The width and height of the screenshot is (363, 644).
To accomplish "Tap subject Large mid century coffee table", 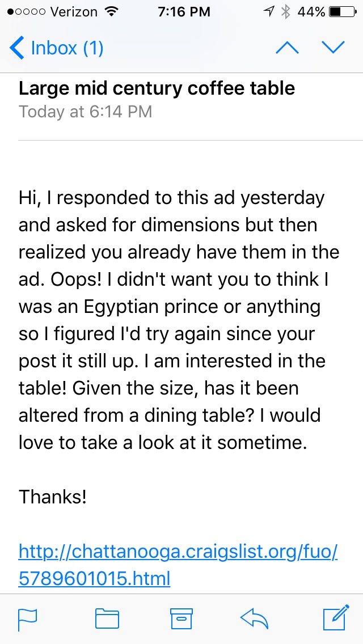I will pos(157,88).
